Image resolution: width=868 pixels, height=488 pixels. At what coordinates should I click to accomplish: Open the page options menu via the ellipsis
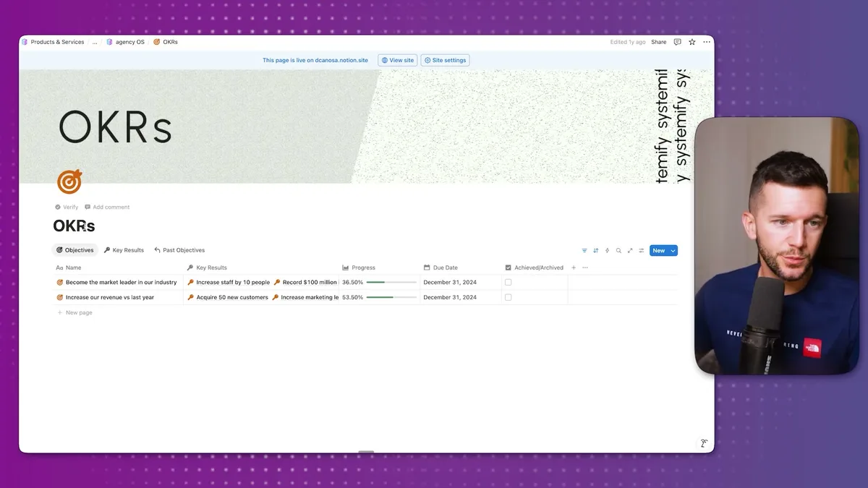click(707, 42)
